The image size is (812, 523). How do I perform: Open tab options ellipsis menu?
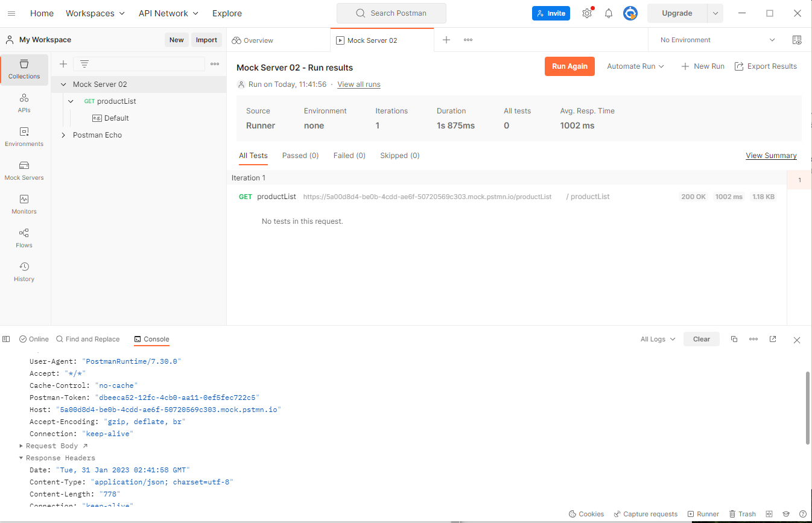[468, 40]
